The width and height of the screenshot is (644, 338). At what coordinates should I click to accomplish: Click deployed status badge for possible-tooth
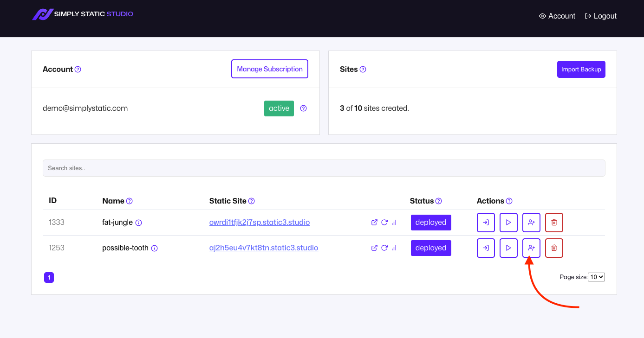(x=431, y=248)
